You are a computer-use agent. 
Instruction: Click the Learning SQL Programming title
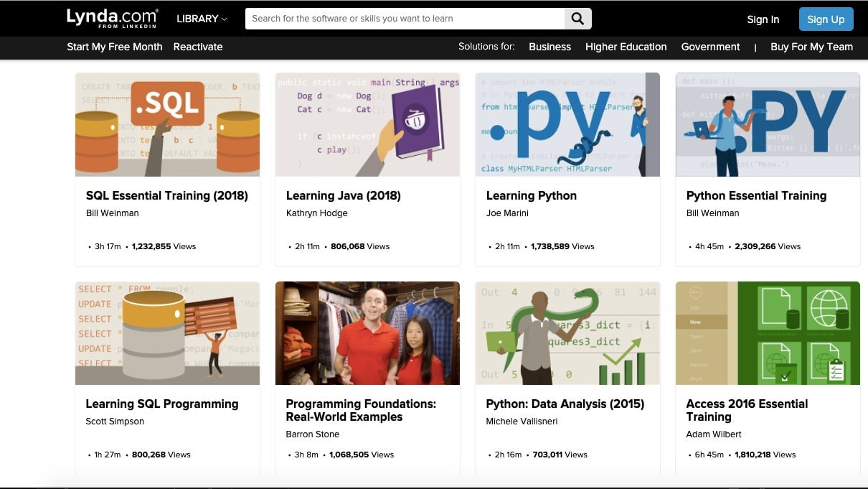pos(162,404)
